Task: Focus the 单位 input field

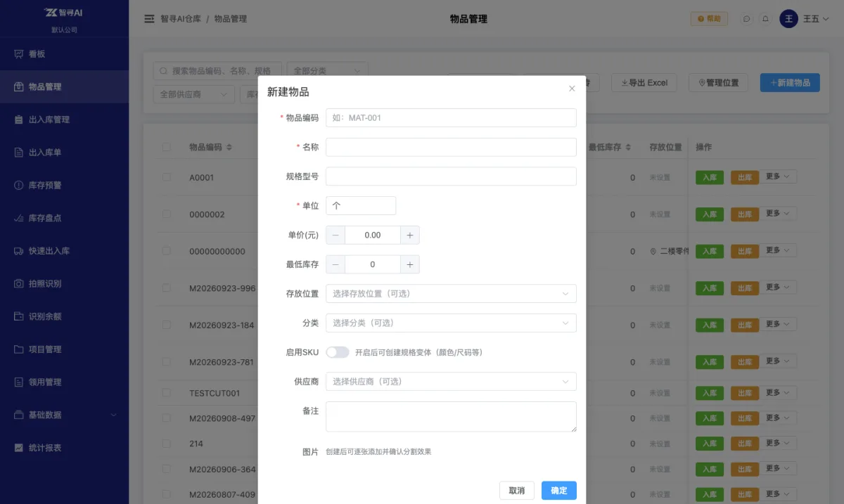Action: coord(361,206)
